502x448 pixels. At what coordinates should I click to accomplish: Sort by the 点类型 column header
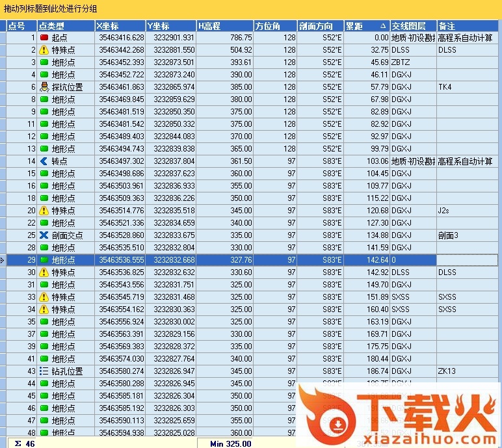(x=66, y=25)
